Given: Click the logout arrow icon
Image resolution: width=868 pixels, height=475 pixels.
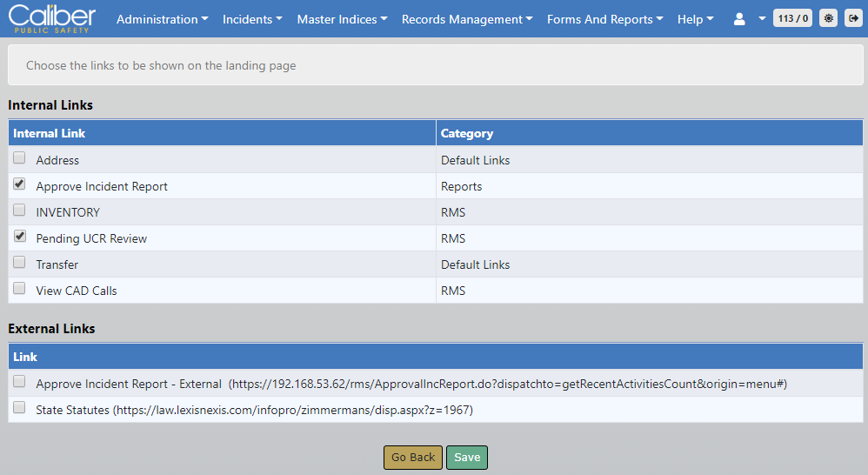Looking at the screenshot, I should tap(852, 18).
